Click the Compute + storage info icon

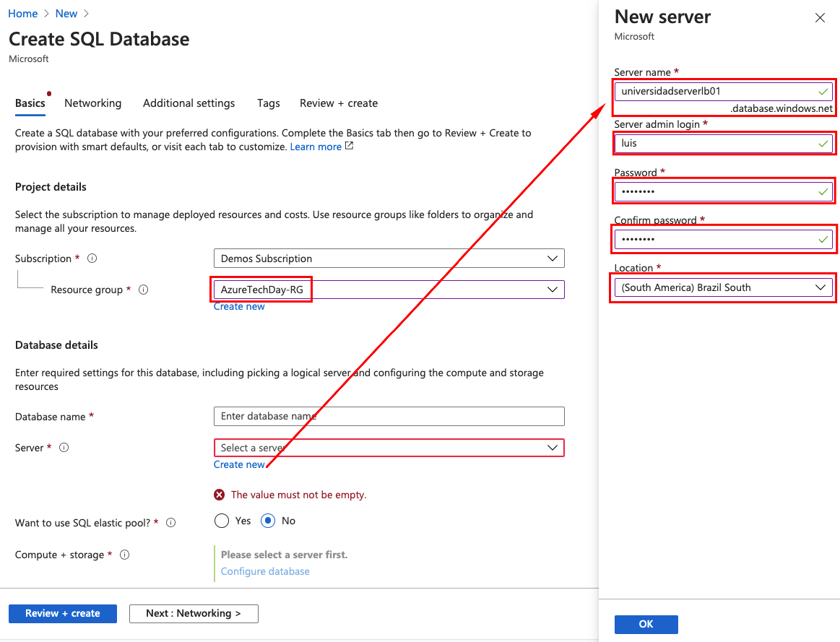pyautogui.click(x=124, y=555)
